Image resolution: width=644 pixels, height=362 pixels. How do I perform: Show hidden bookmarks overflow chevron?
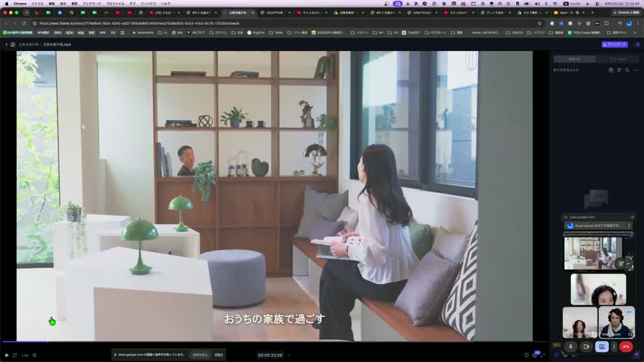pyautogui.click(x=636, y=32)
